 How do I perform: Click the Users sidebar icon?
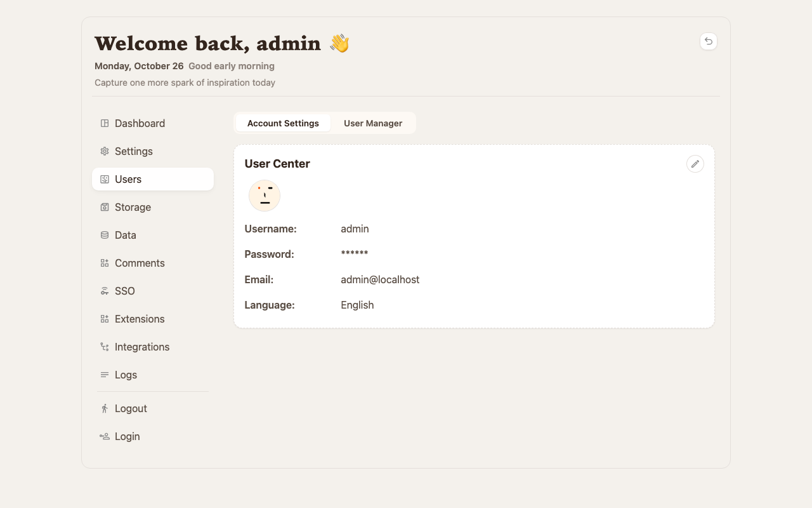click(x=105, y=179)
